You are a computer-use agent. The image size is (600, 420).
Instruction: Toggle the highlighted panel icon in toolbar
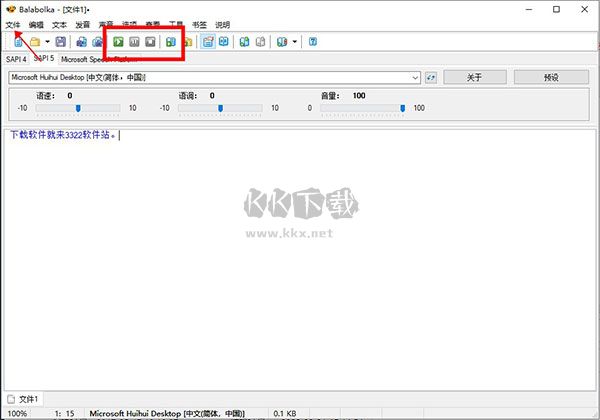[x=208, y=42]
